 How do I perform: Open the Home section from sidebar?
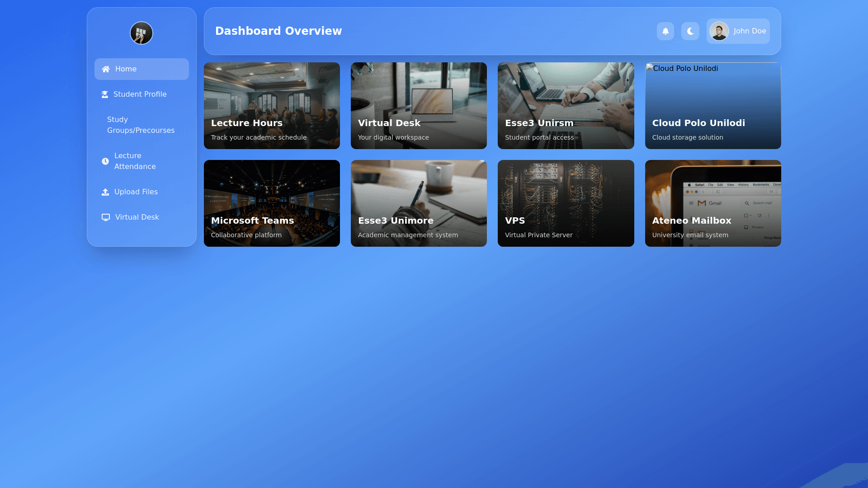125,69
